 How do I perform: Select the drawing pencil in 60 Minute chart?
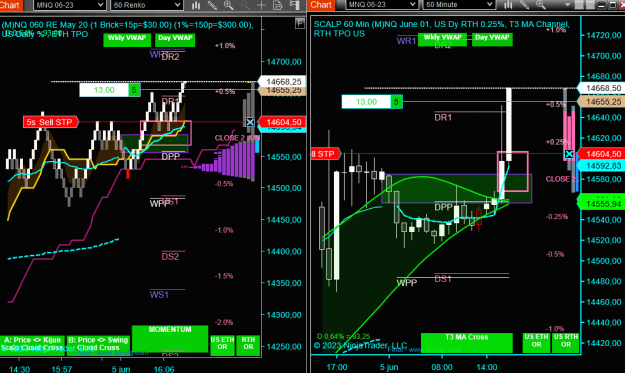click(x=525, y=5)
